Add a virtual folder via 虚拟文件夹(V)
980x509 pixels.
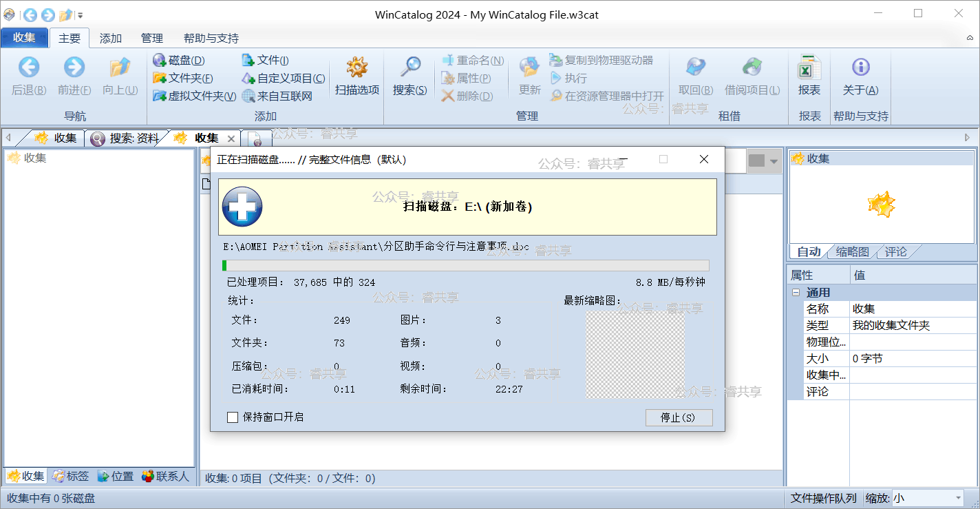pos(194,96)
